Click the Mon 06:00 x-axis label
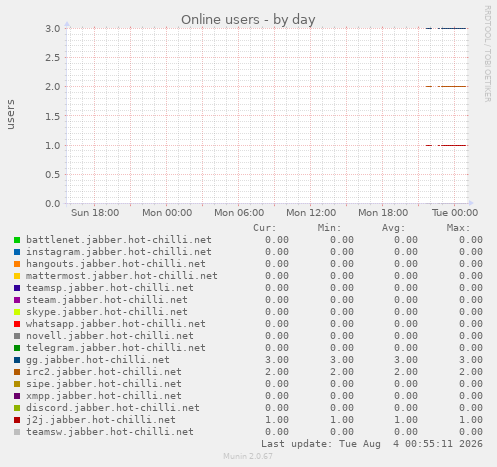 [x=239, y=213]
